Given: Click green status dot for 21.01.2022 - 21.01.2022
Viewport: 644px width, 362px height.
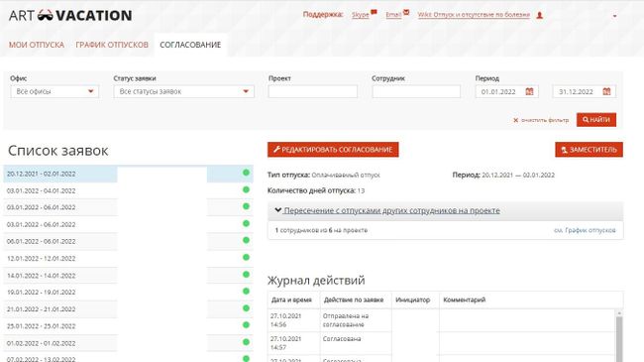Looking at the screenshot, I should [x=246, y=308].
